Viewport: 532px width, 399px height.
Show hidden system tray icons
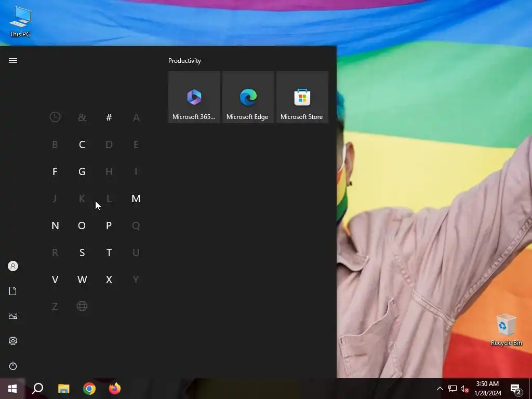[x=440, y=389]
